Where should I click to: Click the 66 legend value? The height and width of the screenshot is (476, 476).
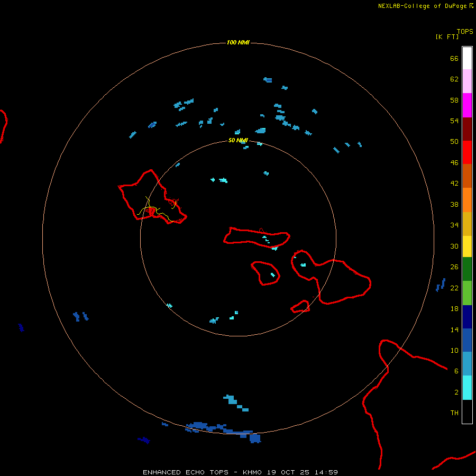click(x=454, y=58)
